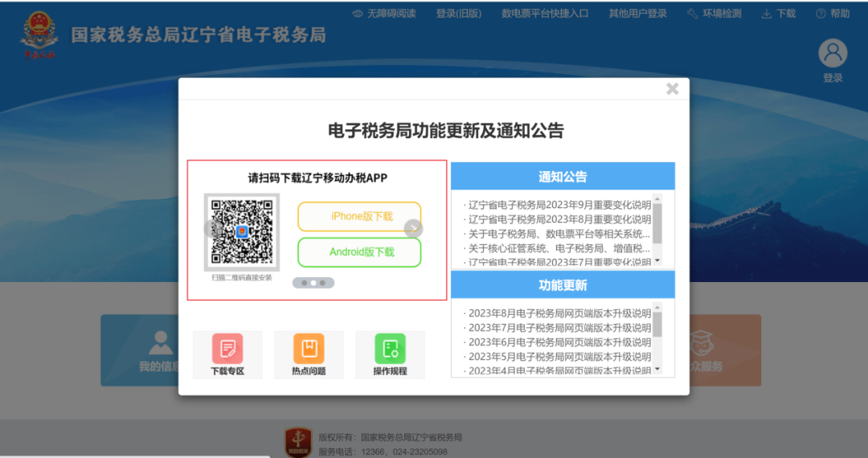
Task: Click 登录(旧版) link
Action: coord(459,14)
